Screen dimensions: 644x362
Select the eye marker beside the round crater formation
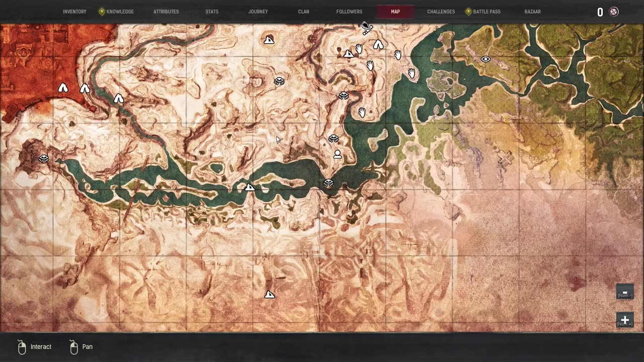[x=279, y=81]
